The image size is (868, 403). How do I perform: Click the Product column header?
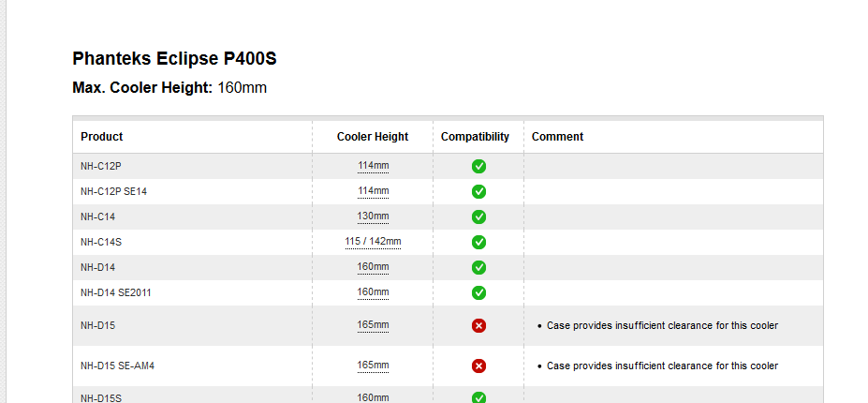pyautogui.click(x=102, y=137)
